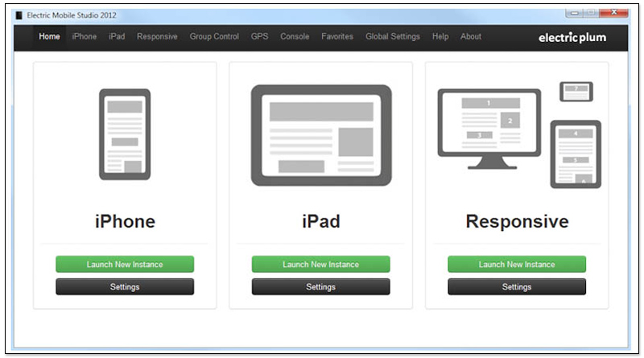
Task: Launch New Instance for iPhone
Action: [125, 265]
